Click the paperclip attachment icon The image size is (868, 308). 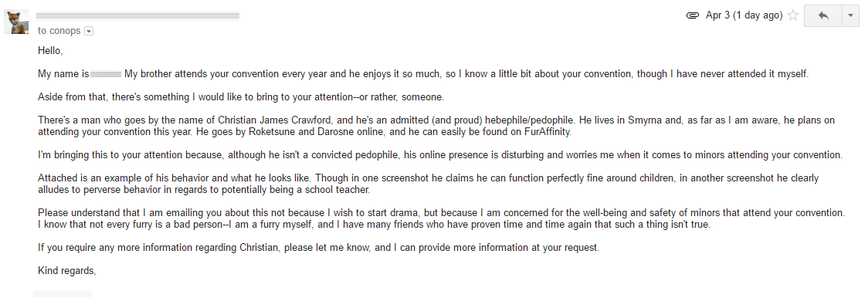point(692,15)
